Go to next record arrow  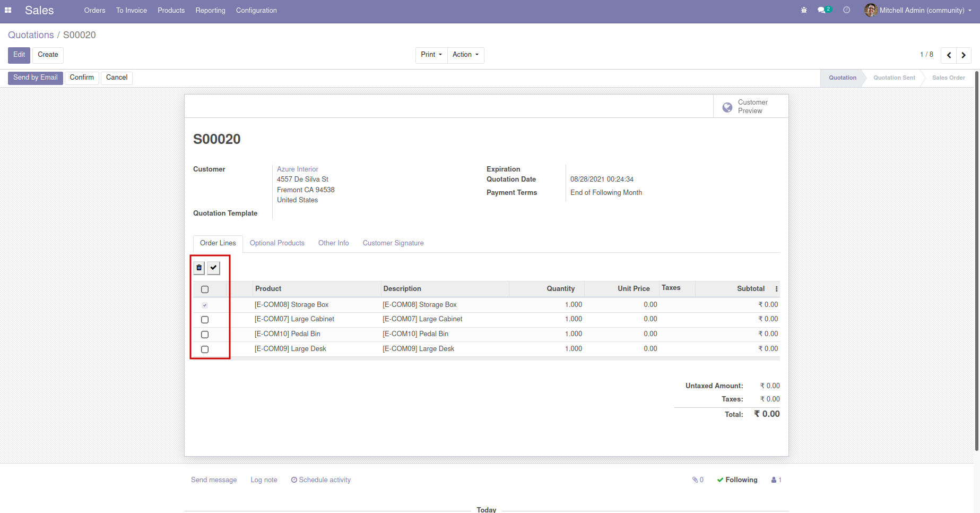click(x=964, y=55)
